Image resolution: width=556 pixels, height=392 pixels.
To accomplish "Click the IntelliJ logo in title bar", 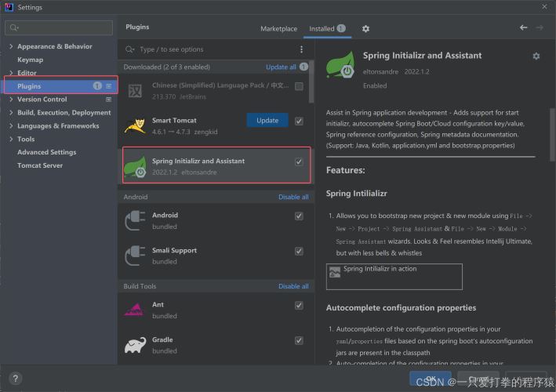I will coord(9,7).
